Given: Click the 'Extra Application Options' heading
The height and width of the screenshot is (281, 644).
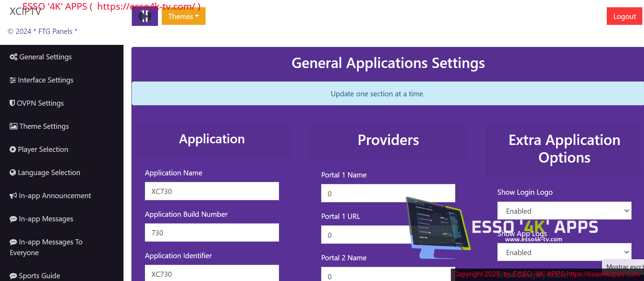Looking at the screenshot, I should click(564, 149).
